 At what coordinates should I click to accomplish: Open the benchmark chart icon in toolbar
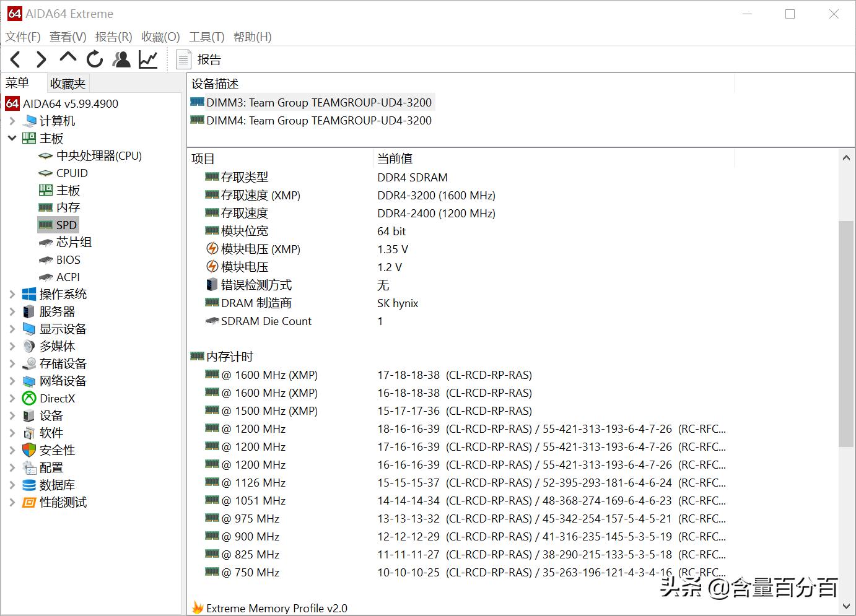click(x=147, y=59)
